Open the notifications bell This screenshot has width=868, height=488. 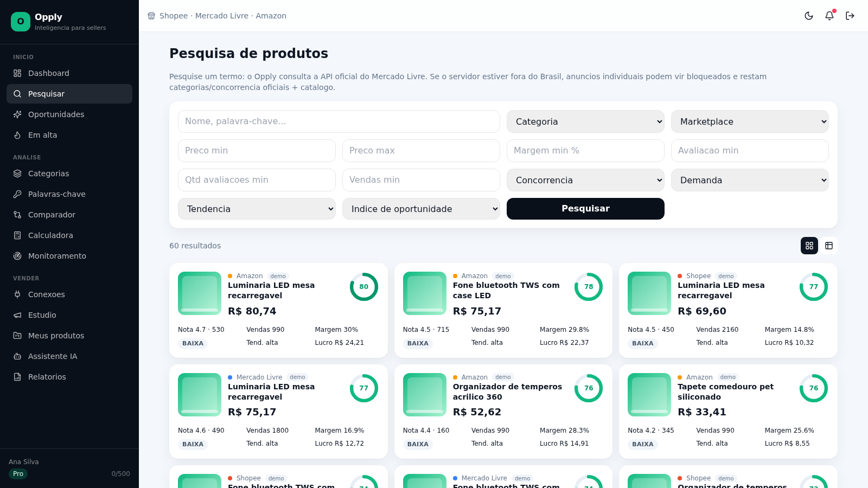[x=829, y=16]
